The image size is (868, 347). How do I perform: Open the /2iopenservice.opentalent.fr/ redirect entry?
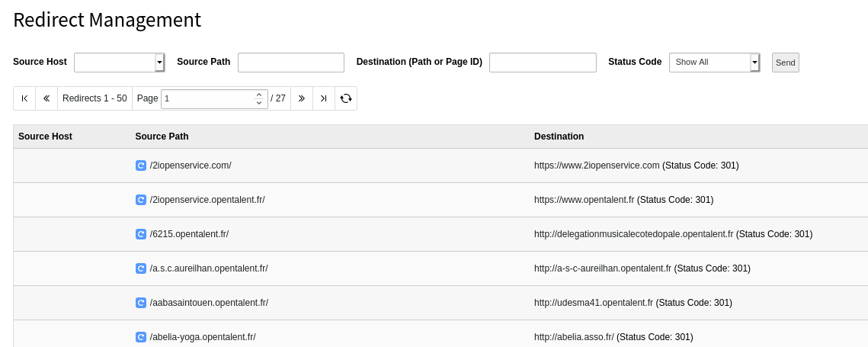pos(207,200)
